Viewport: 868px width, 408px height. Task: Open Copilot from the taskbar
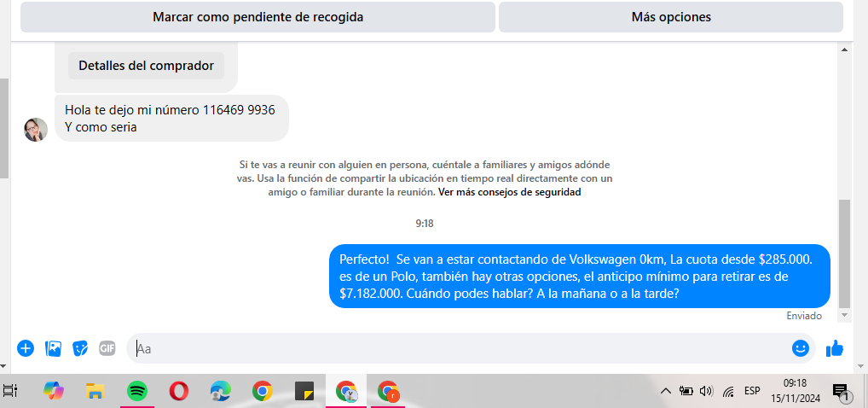point(54,392)
